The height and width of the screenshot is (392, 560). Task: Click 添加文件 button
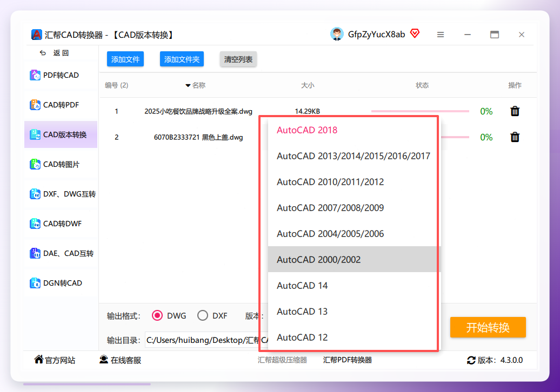pos(125,59)
